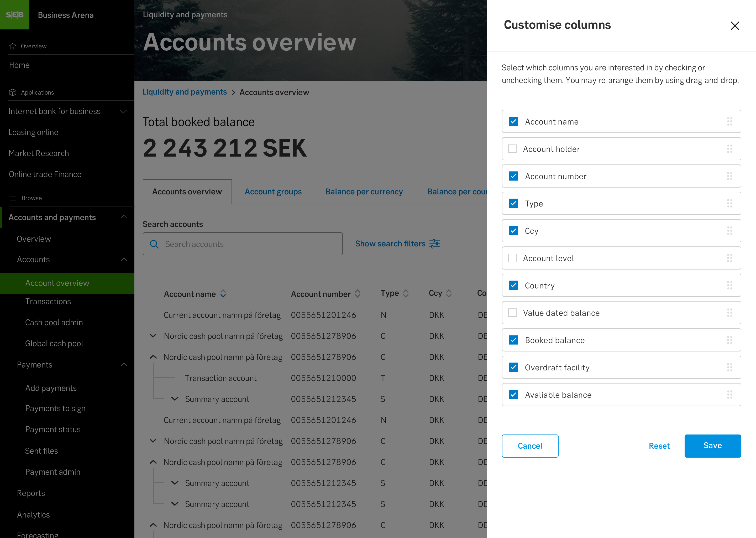
Task: Sort the table by Account number
Action: (x=357, y=293)
